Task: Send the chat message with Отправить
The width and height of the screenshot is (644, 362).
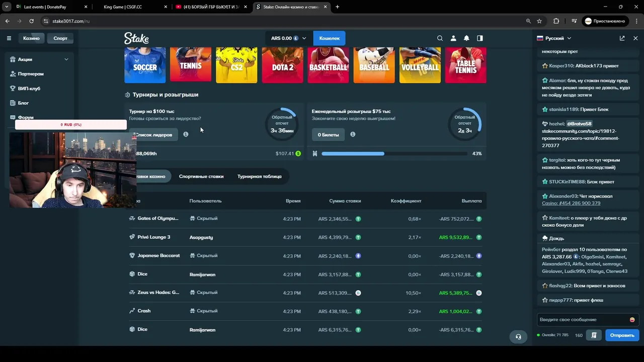Action: (622, 335)
